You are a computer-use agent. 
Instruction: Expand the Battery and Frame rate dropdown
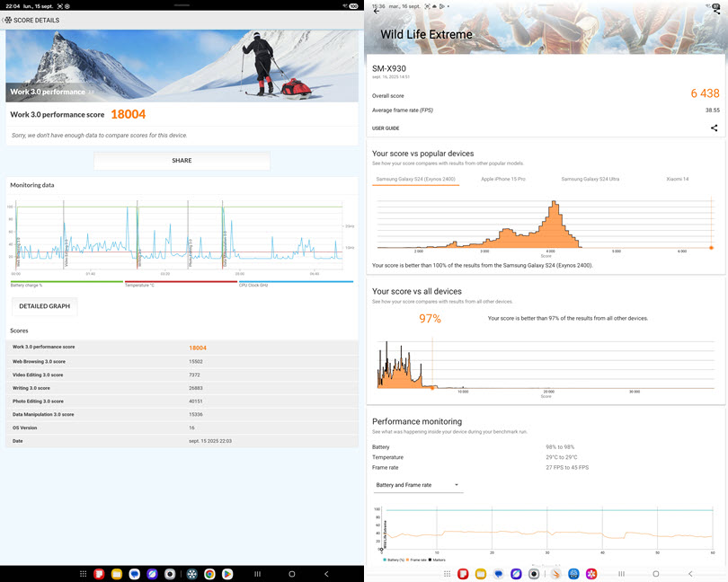click(418, 485)
